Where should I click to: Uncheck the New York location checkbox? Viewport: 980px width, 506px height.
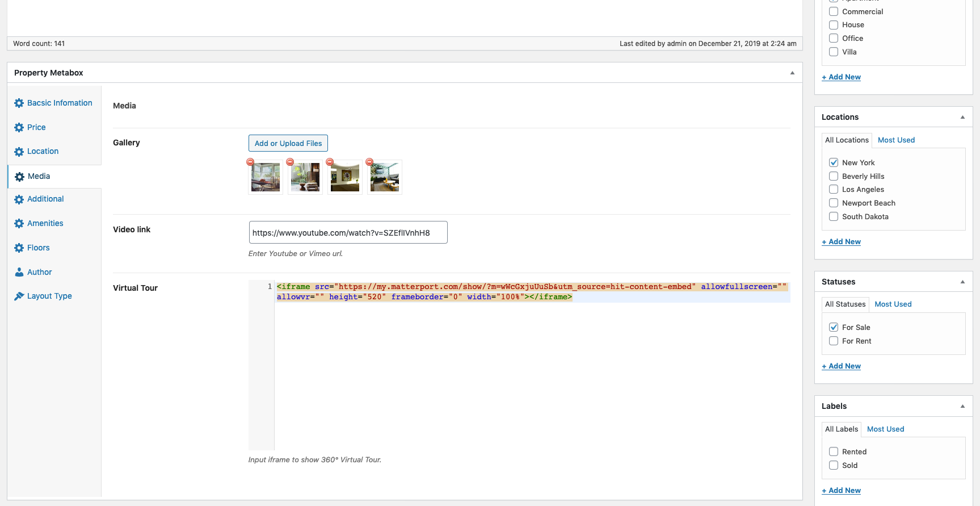[x=834, y=162]
